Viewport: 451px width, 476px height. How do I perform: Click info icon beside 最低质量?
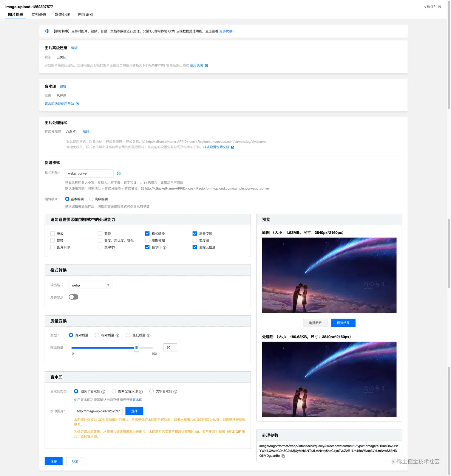pos(149,335)
